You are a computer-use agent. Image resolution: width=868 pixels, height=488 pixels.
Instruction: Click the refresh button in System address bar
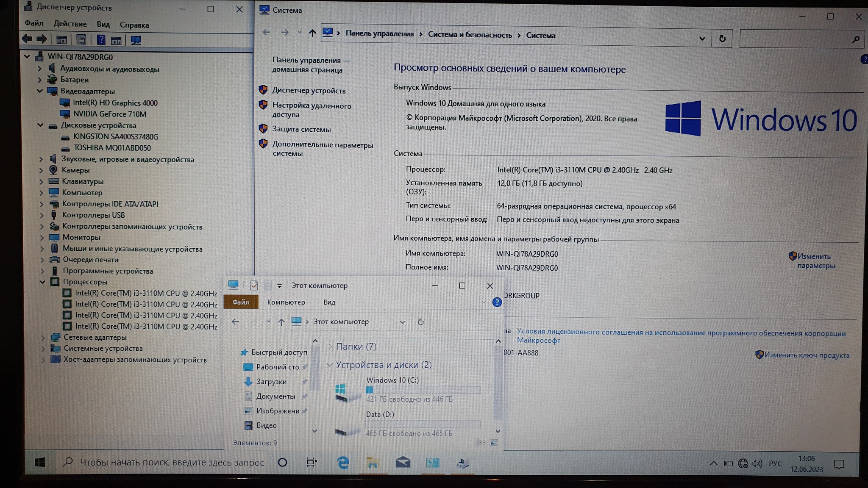point(722,39)
